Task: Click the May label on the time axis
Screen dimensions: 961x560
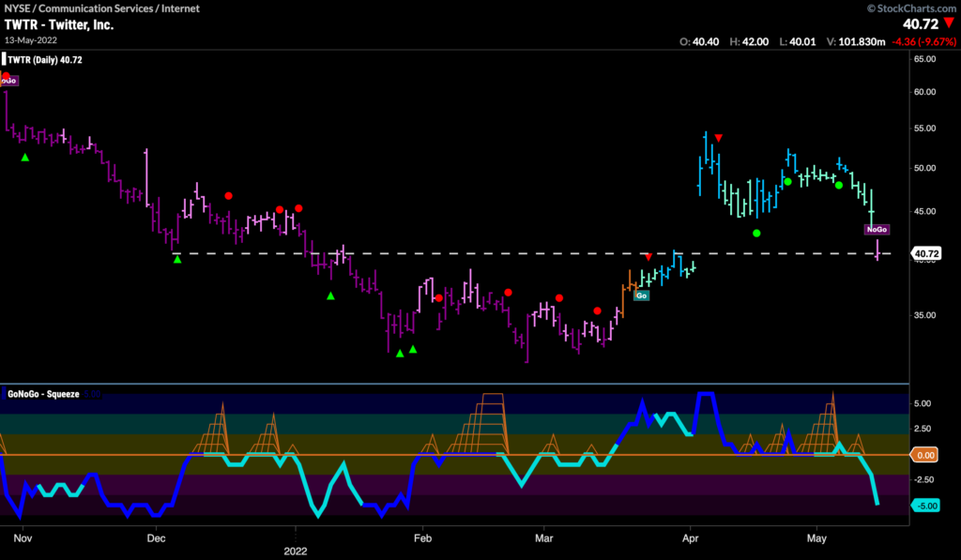Action: click(x=817, y=538)
